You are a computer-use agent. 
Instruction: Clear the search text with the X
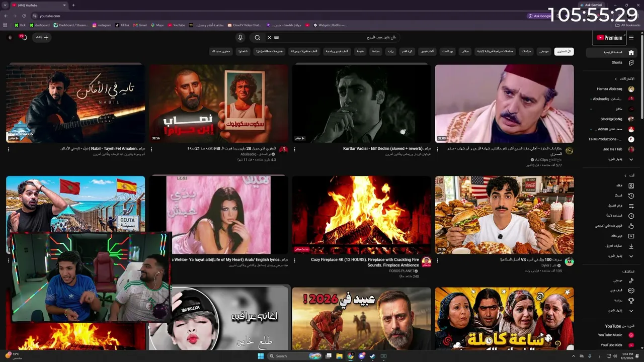269,37
